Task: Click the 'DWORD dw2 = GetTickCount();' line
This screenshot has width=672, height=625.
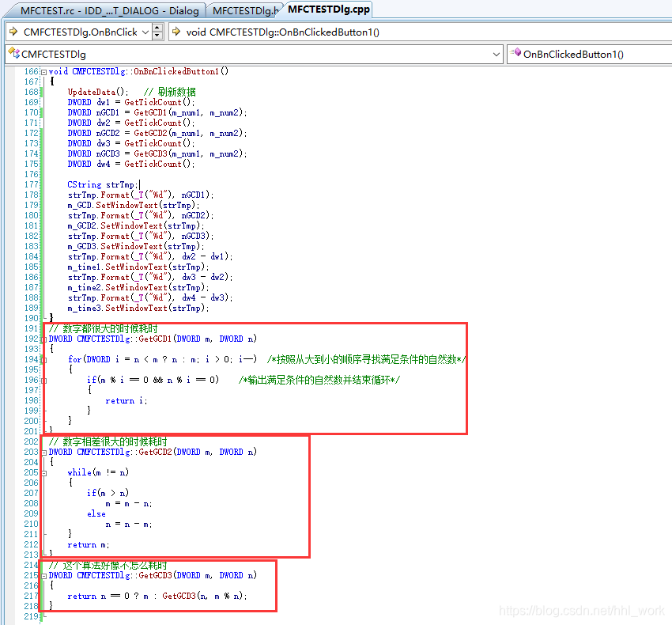Action: coord(131,123)
